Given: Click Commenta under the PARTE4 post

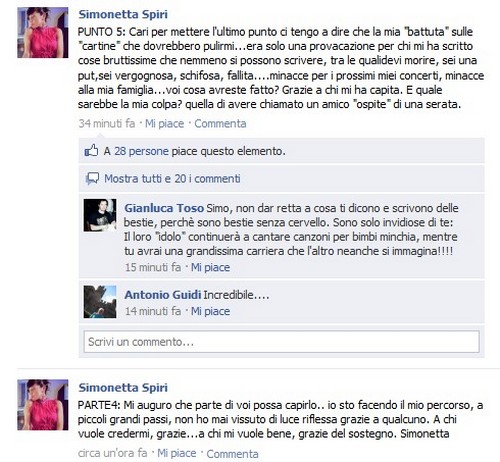Looking at the screenshot, I should point(232,454).
